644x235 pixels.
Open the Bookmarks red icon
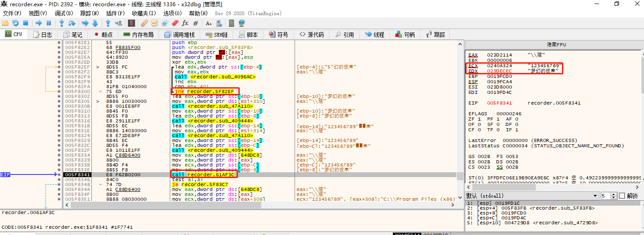[175, 23]
